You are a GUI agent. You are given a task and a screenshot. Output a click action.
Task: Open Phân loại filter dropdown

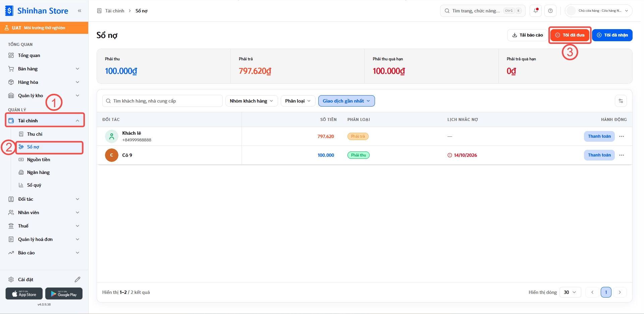pyautogui.click(x=298, y=101)
